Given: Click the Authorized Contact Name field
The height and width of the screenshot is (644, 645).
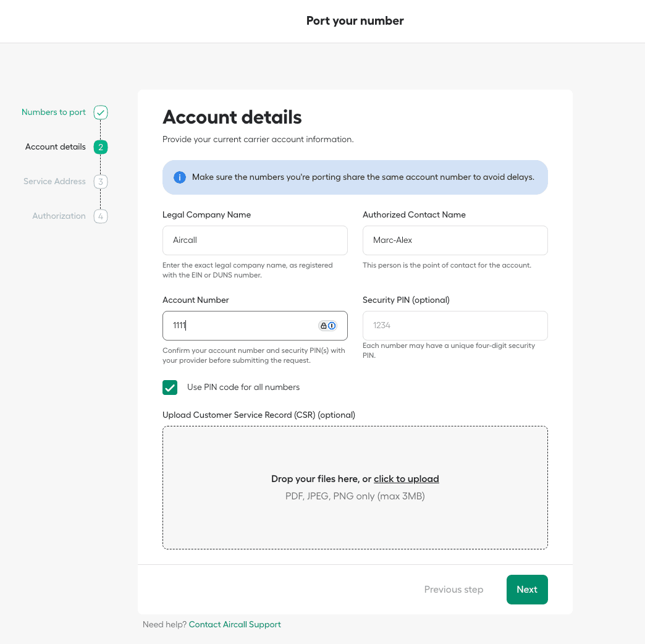Looking at the screenshot, I should click(455, 240).
